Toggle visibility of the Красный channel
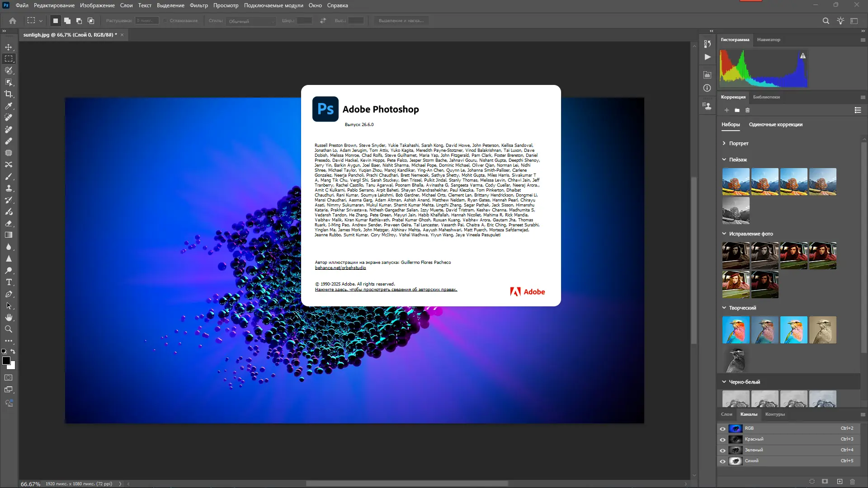 tap(722, 439)
